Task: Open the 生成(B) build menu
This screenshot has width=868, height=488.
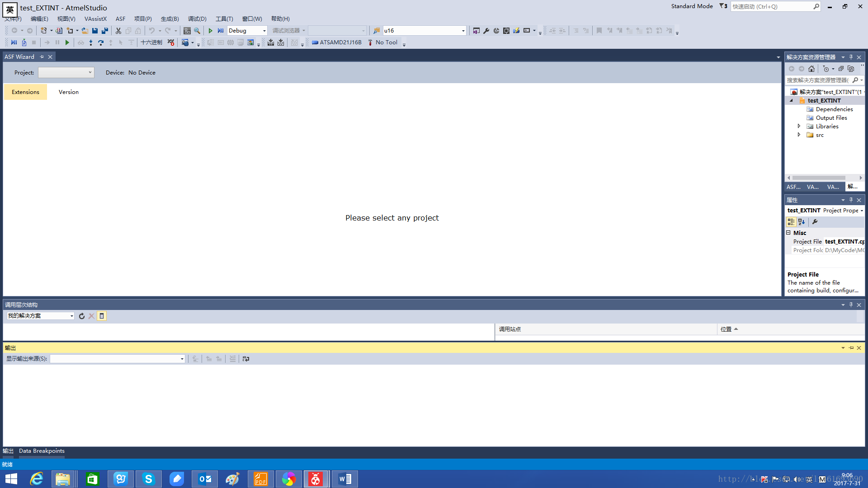Action: point(170,19)
